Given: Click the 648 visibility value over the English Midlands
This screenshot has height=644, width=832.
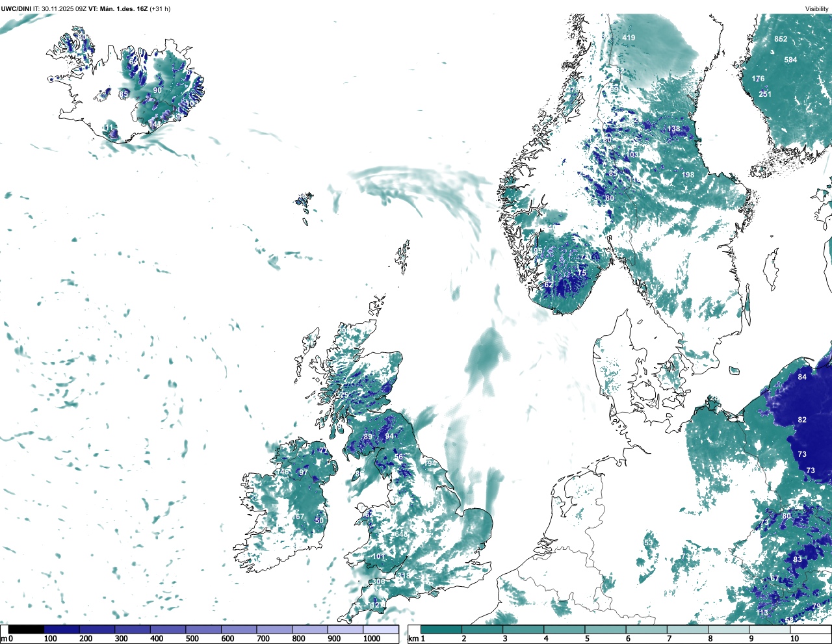Looking at the screenshot, I should (400, 534).
